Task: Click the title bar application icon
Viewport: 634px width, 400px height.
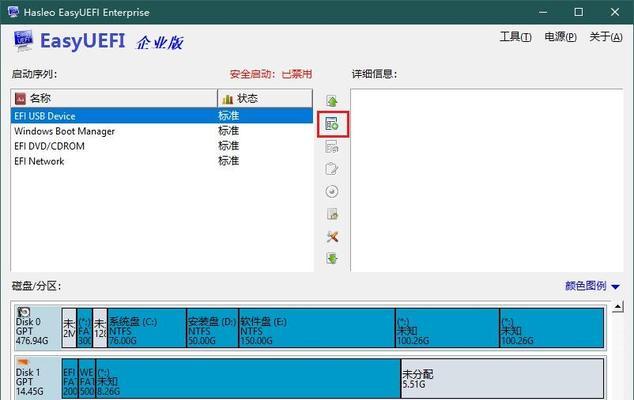Action: point(13,12)
